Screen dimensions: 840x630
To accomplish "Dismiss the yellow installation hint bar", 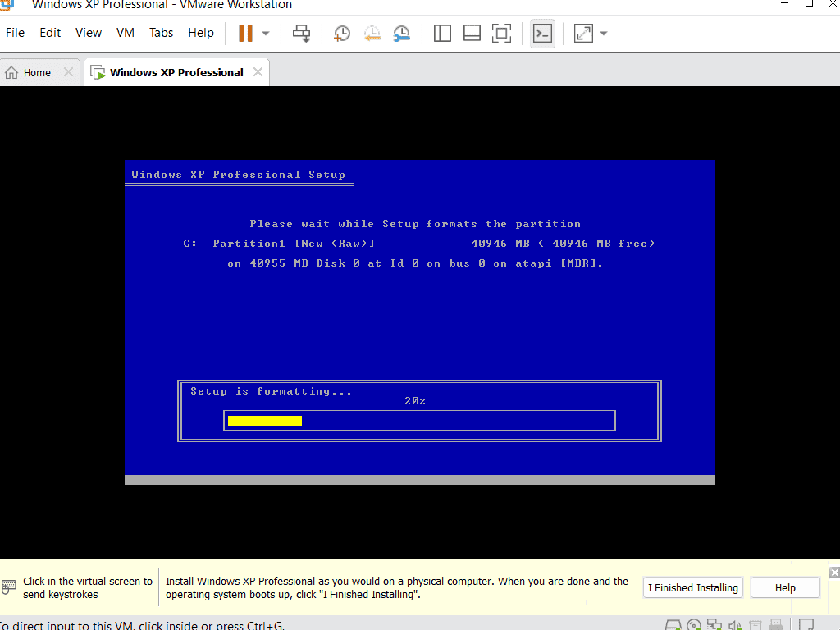I will click(834, 573).
